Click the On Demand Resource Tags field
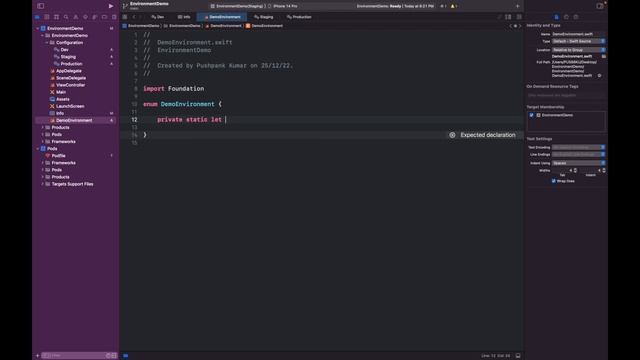The image size is (640, 360). click(567, 95)
